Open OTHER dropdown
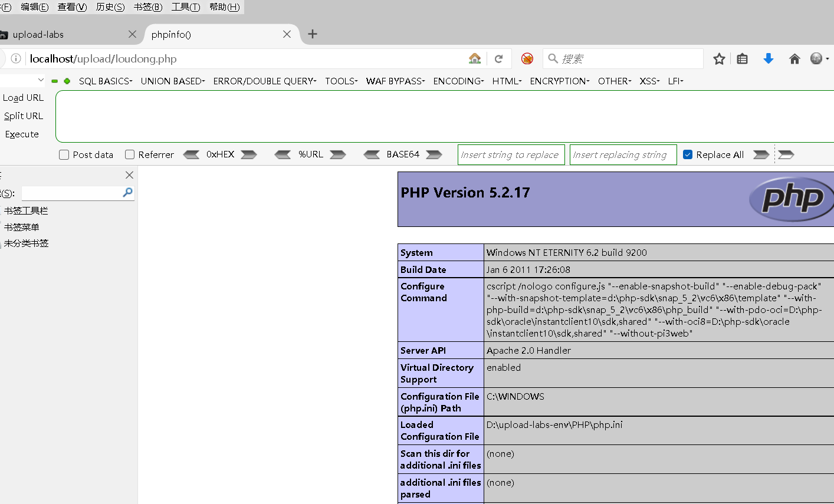Image resolution: width=834 pixels, height=504 pixels. point(615,81)
